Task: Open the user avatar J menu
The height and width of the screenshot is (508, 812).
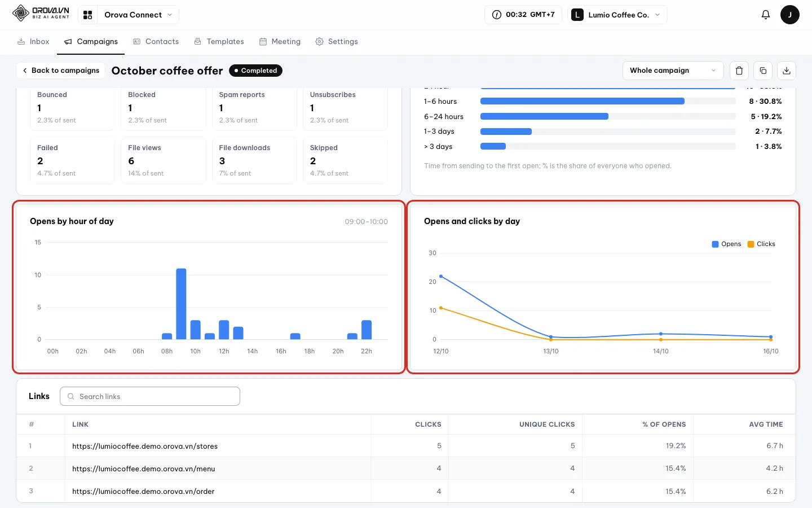Action: coord(789,15)
